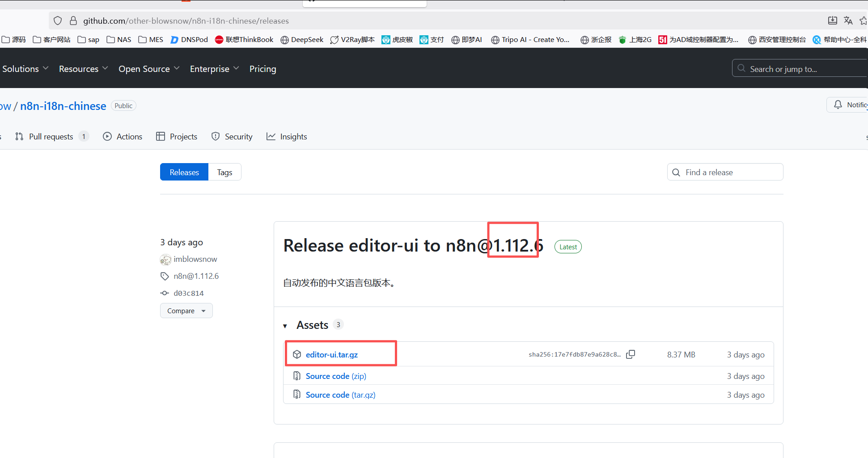Open the Tripo AI bookmark
Image resolution: width=868 pixels, height=458 pixels.
click(530, 39)
